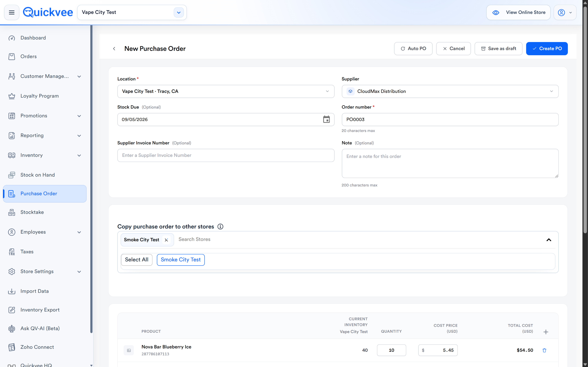The height and width of the screenshot is (367, 588).
Task: Click the Inventory Export icon
Action: 12,310
